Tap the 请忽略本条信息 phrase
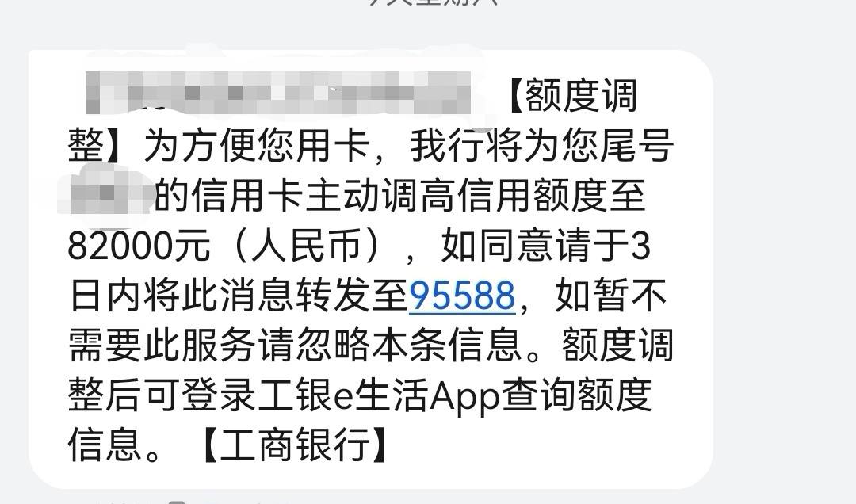Image resolution: width=856 pixels, height=504 pixels. [x=390, y=346]
